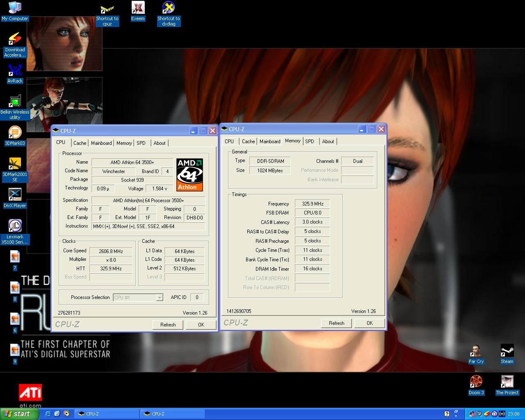
Task: Open About tab in memory timings CPU-Z window
Action: (328, 142)
